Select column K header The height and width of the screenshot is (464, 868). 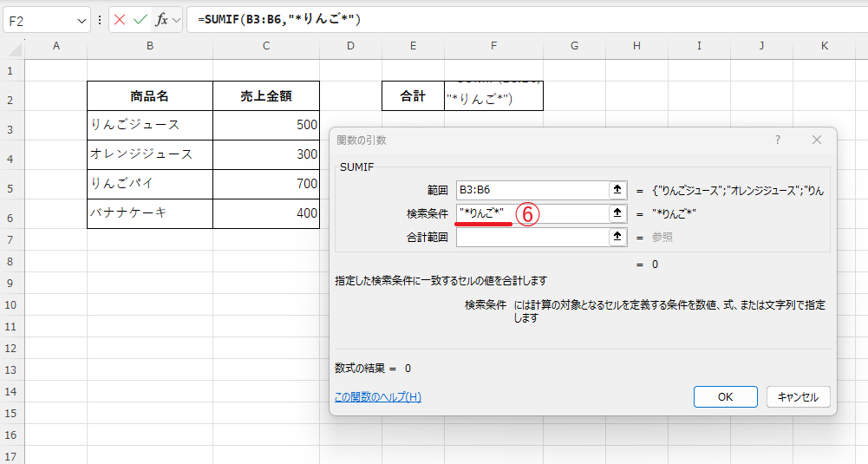coord(825,46)
